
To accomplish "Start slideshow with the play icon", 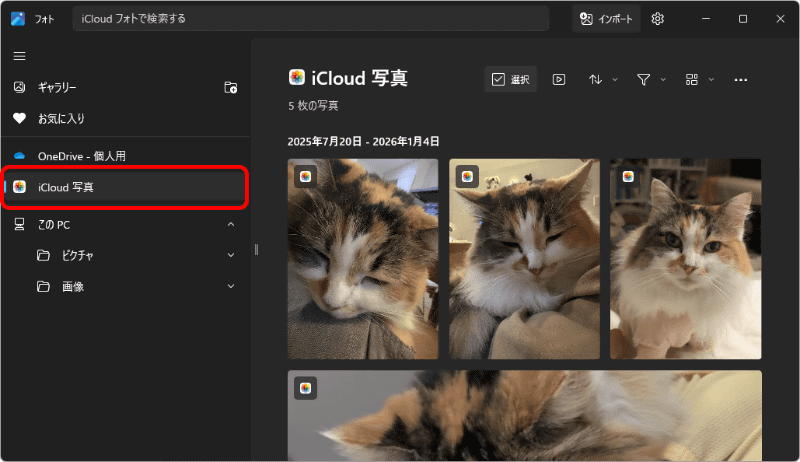I will (x=559, y=80).
